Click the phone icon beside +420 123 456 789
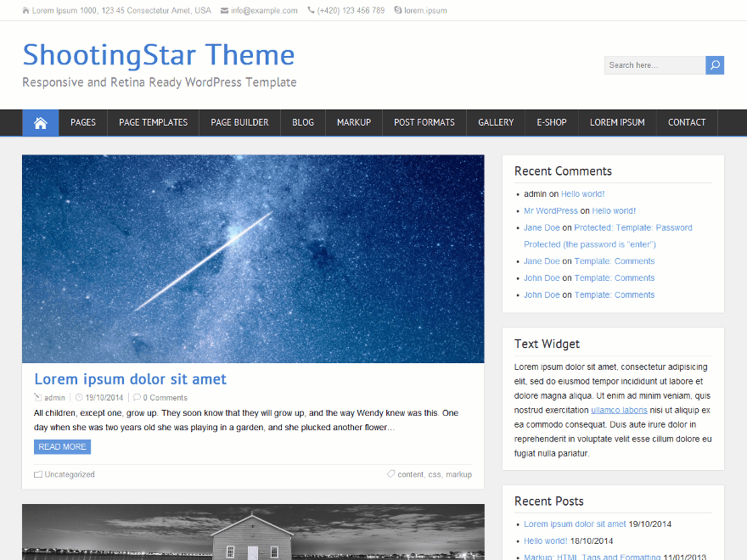This screenshot has height=560, width=747. click(x=312, y=10)
